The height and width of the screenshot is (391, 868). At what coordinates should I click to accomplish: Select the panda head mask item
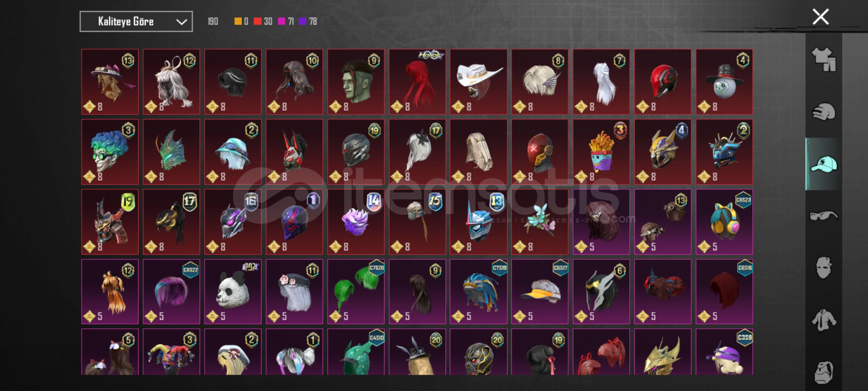click(233, 291)
